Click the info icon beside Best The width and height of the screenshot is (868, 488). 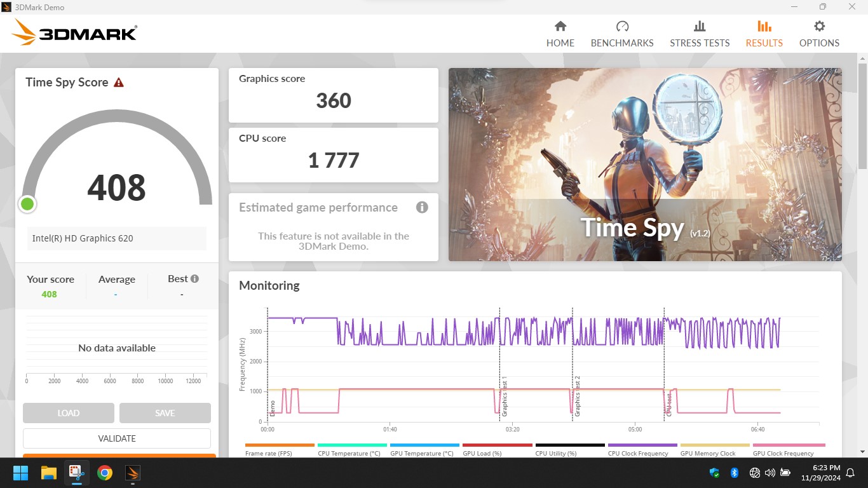coord(194,278)
